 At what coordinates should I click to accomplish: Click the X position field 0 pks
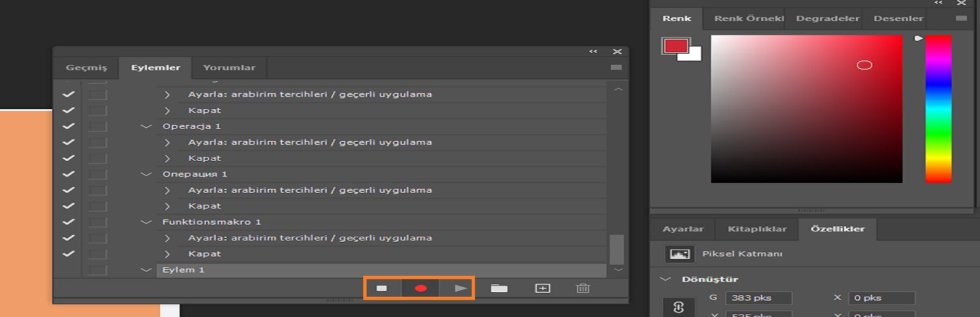(x=881, y=298)
